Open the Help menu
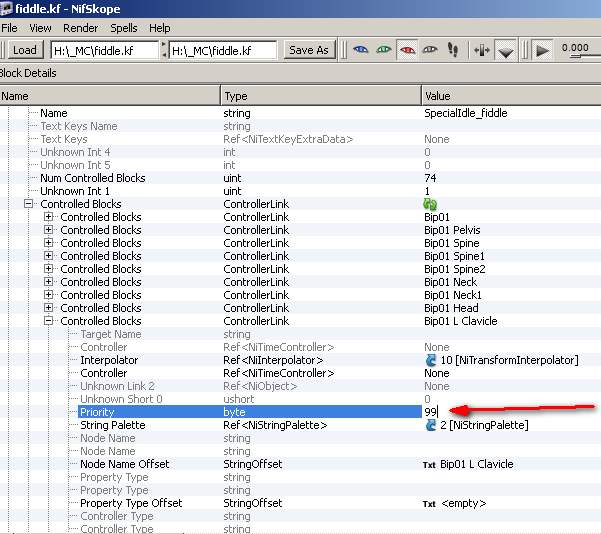This screenshot has width=601, height=534. (x=160, y=28)
